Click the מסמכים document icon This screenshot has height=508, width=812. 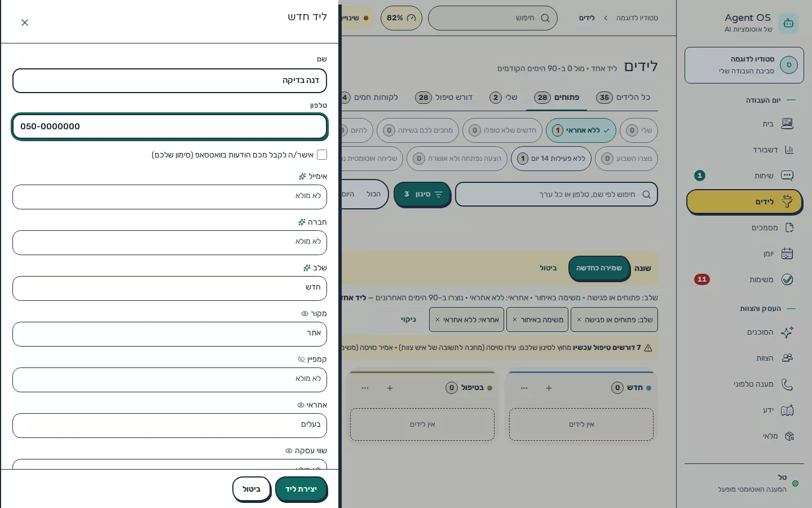click(x=789, y=227)
